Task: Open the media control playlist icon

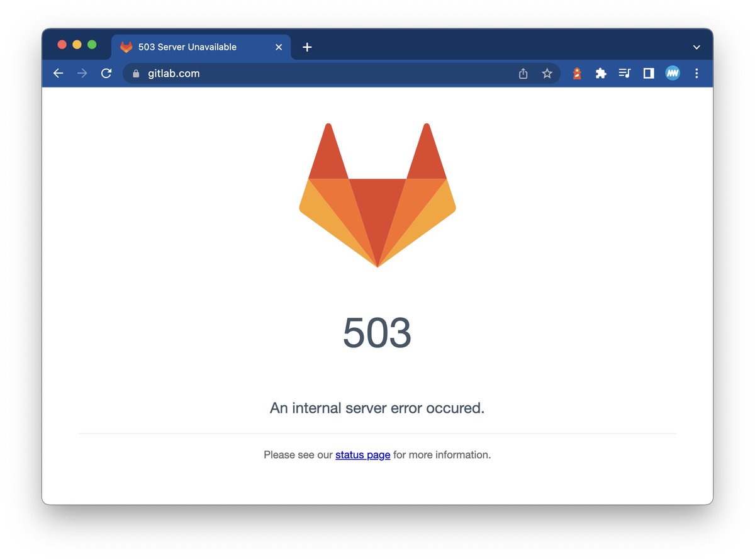Action: coord(624,74)
